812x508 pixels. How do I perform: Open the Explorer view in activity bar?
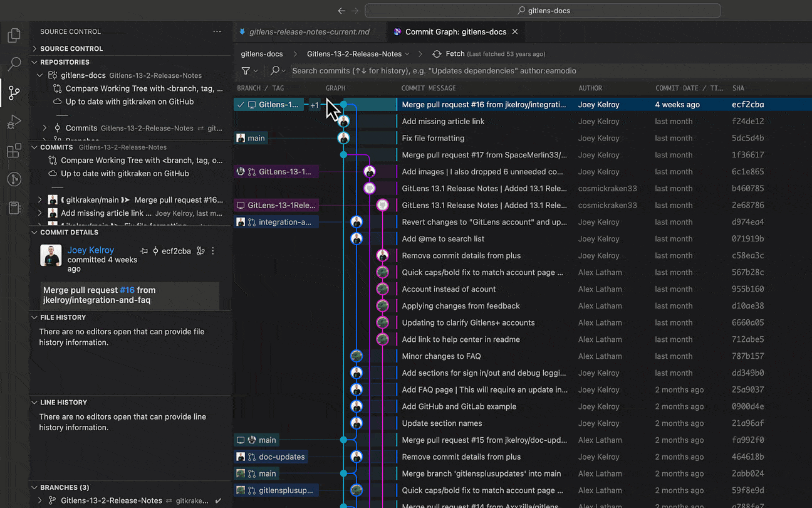(14, 35)
